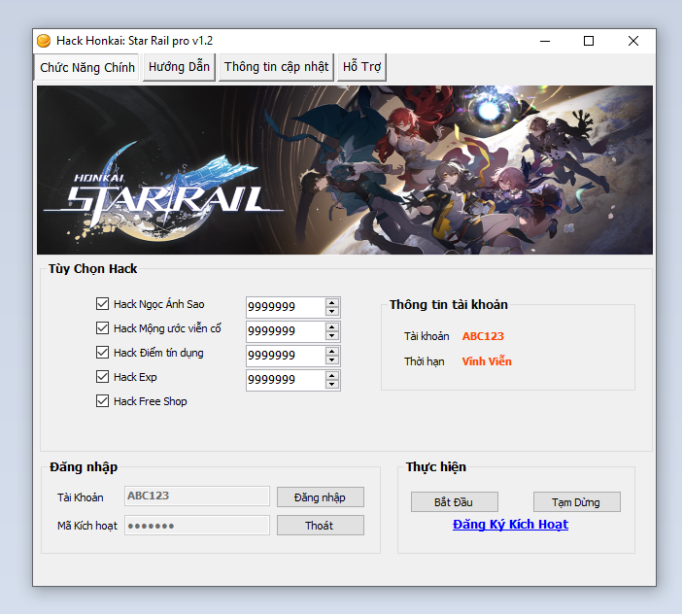Image resolution: width=683 pixels, height=616 pixels.
Task: Disable Hack Điểm tín dụng checkbox
Action: pos(103,353)
